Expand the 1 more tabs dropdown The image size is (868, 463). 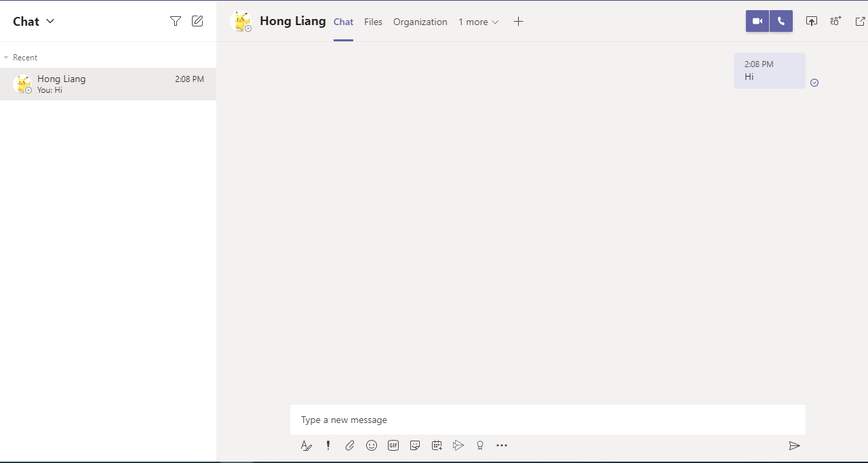tap(478, 22)
